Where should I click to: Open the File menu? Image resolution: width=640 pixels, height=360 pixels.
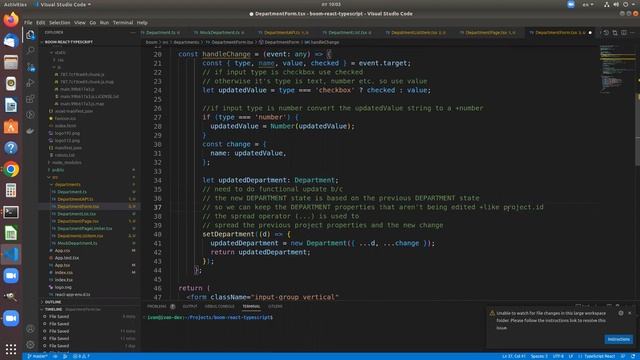point(28,22)
